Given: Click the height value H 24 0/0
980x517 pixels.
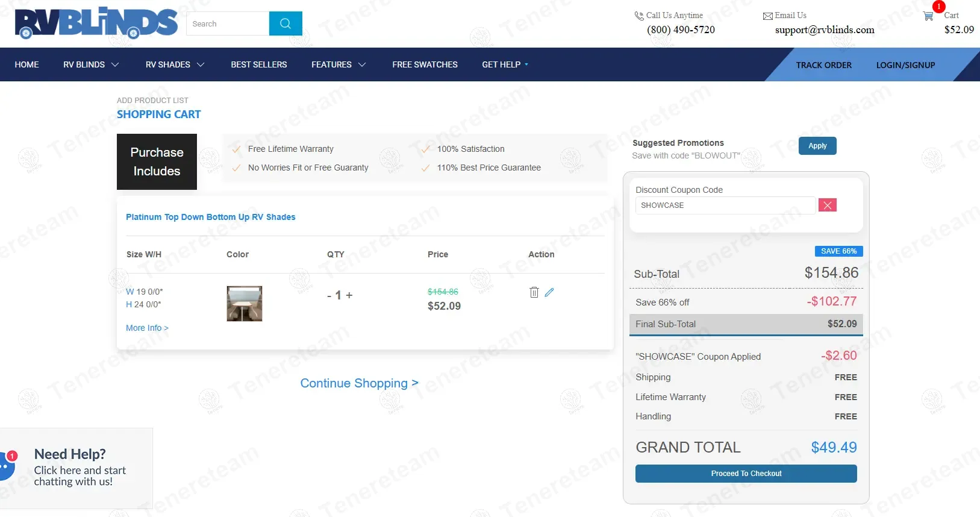Looking at the screenshot, I should [x=143, y=305].
